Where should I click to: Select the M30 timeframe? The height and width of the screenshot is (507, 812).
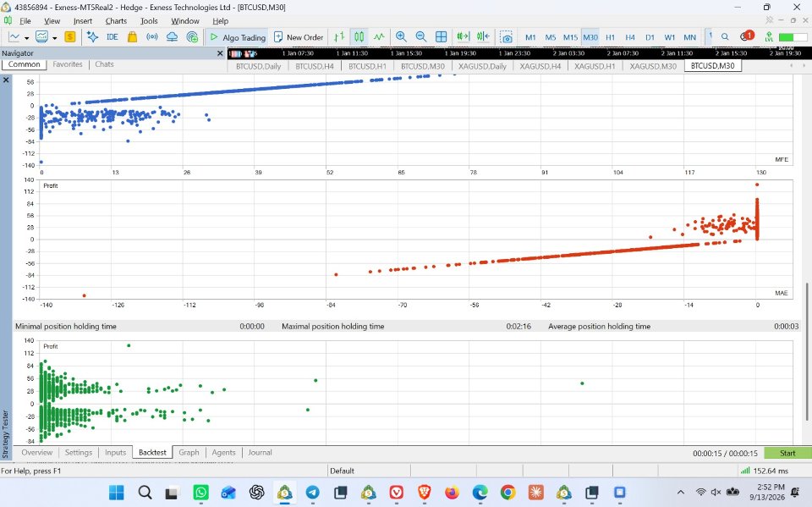tap(590, 37)
